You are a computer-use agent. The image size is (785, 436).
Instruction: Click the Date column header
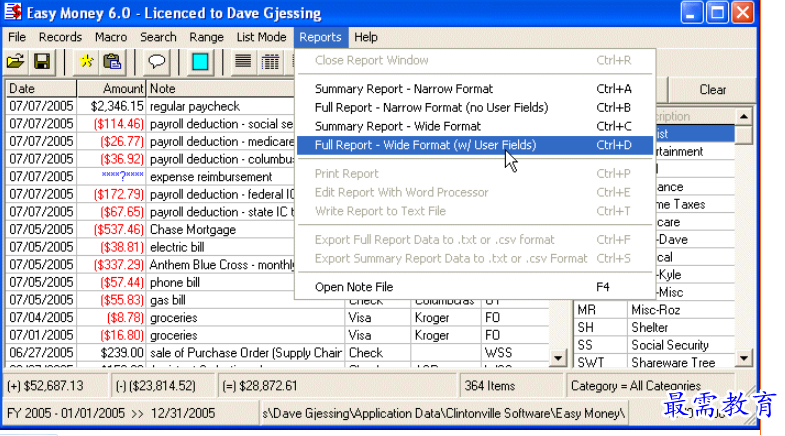[42, 89]
